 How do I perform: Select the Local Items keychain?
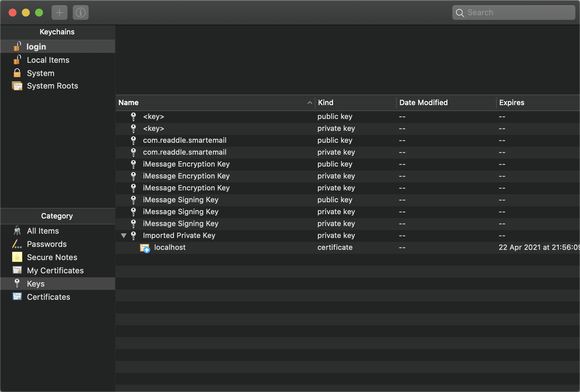58,60
